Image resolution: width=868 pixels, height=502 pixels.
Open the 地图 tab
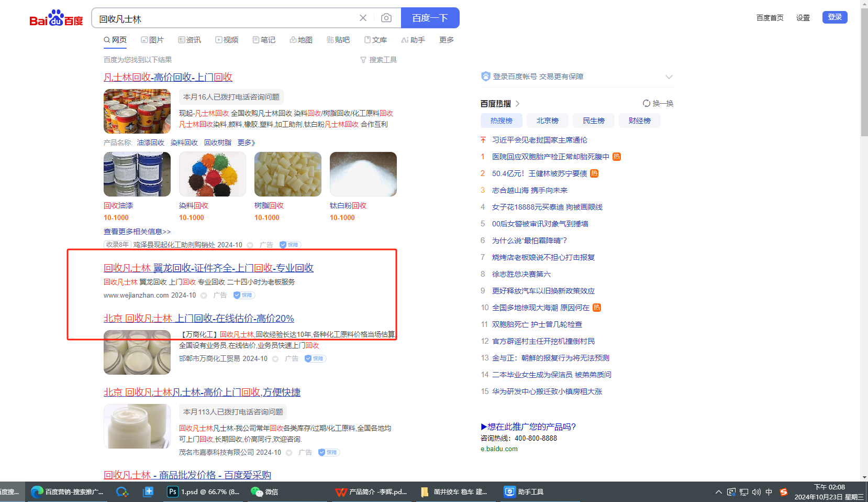tap(301, 40)
